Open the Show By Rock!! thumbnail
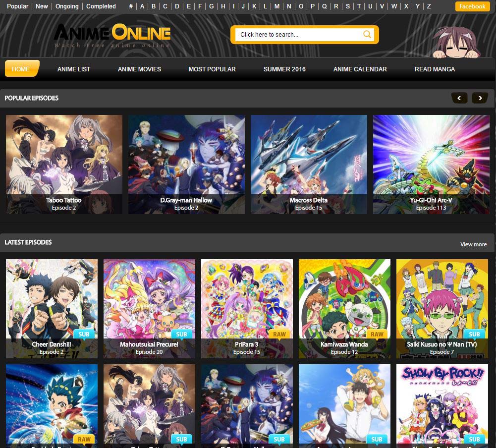Viewport: 496px width, 448px height. pos(442,406)
